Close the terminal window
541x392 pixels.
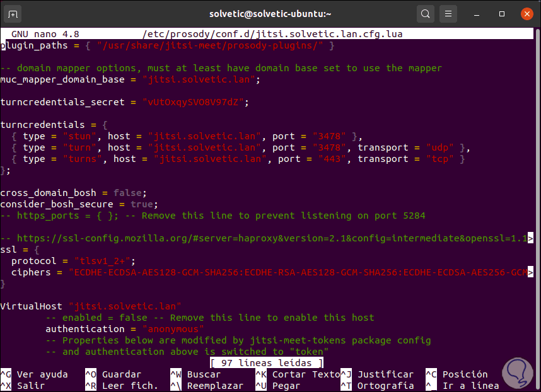tap(527, 14)
